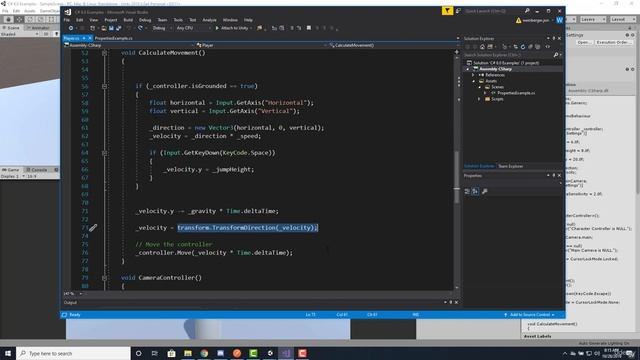Click the Attach to Unity button
Screen dimensions: 640x360
click(234, 28)
